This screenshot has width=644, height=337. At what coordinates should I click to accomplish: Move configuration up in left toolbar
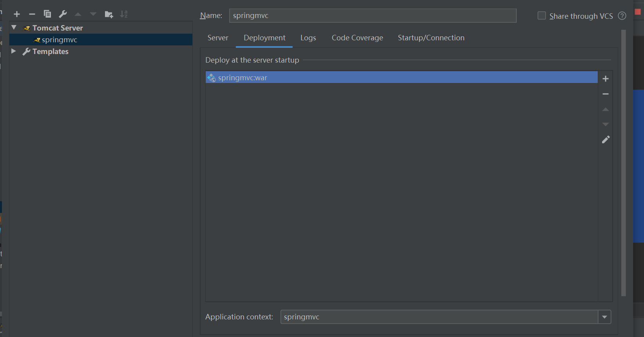pos(78,14)
